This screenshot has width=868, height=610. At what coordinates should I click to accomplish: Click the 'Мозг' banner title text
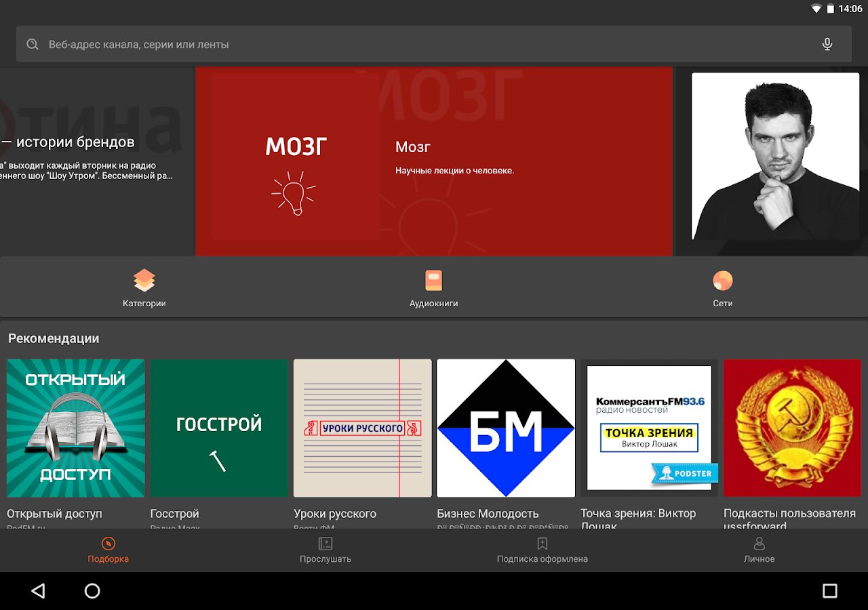click(413, 147)
